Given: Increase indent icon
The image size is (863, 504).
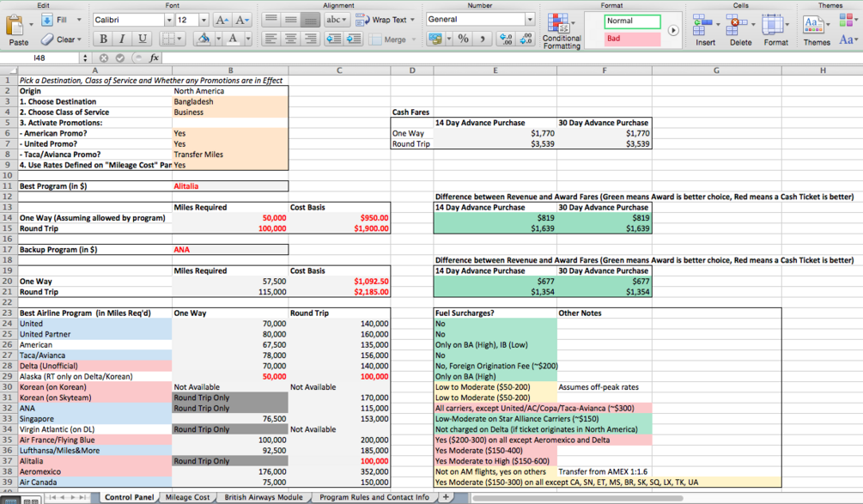Looking at the screenshot, I should point(353,39).
